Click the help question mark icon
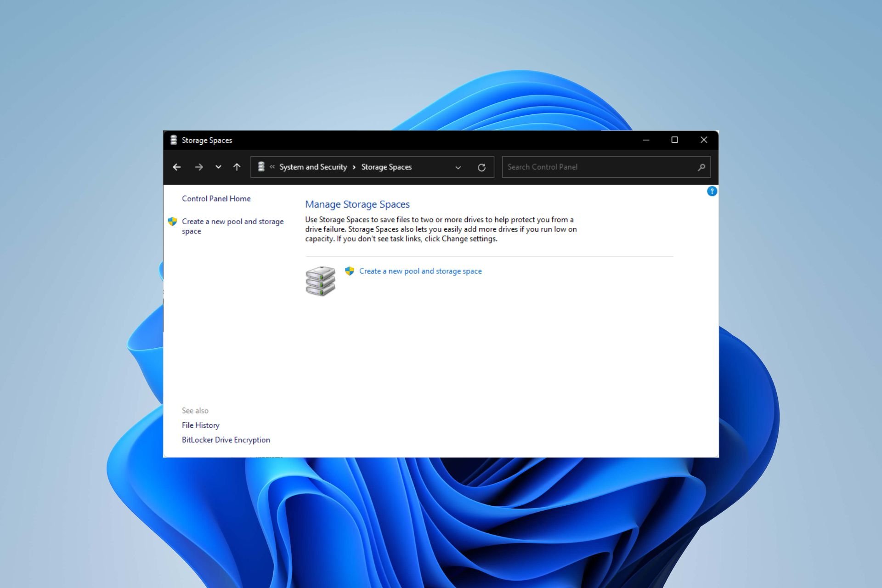The width and height of the screenshot is (882, 588). click(x=712, y=191)
